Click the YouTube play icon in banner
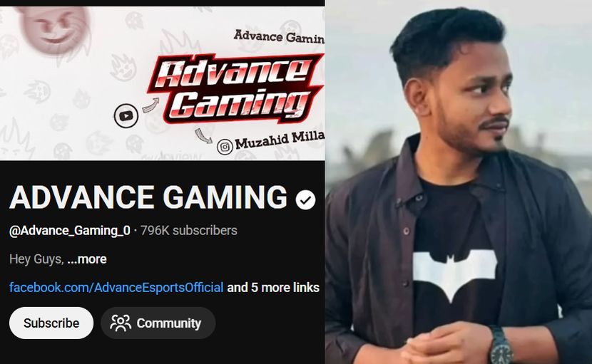 click(x=126, y=115)
